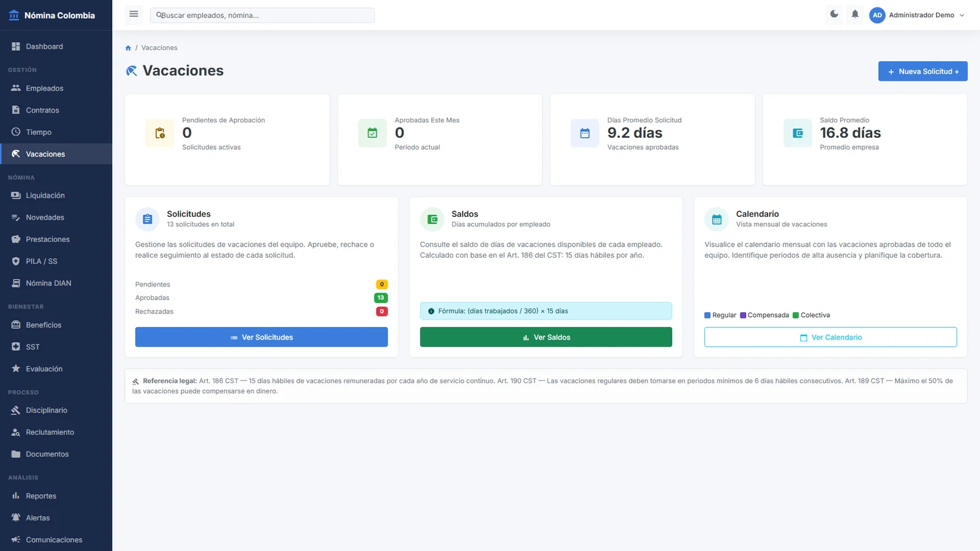Click the red Rechazadas count badge
Viewport: 980px width, 551px height.
[382, 311]
